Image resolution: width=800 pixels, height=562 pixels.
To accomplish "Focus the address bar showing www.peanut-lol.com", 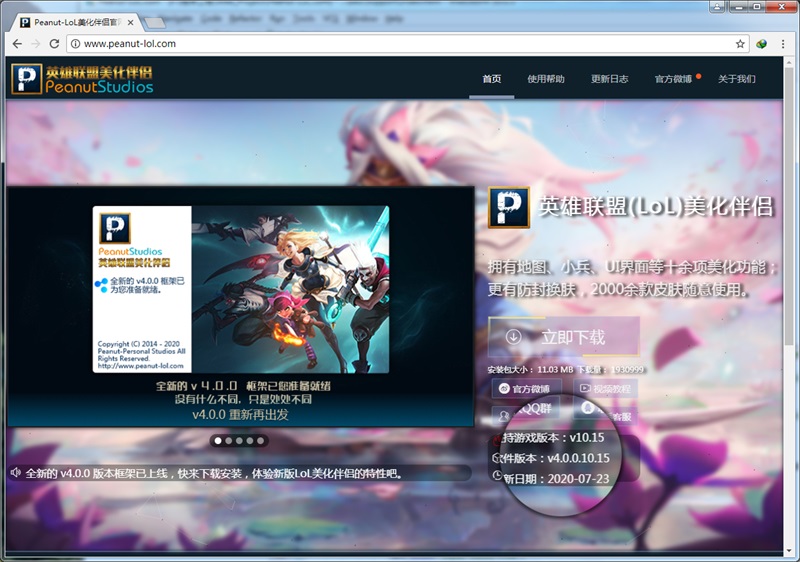I will pos(408,44).
